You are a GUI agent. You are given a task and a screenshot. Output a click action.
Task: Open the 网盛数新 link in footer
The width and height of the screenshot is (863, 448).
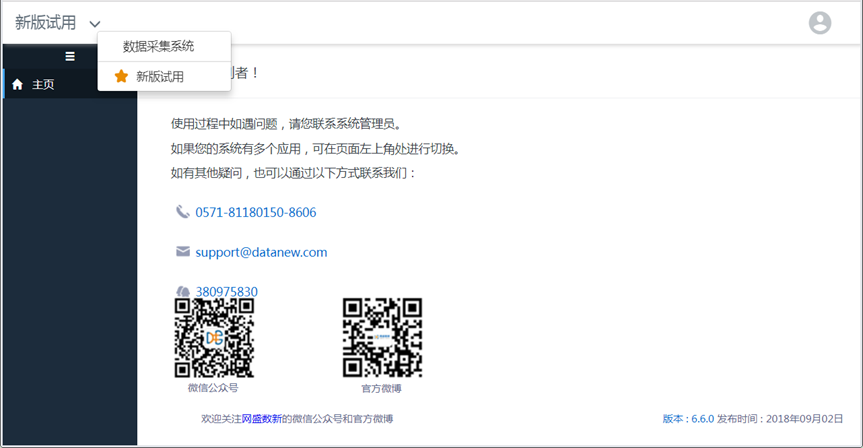(x=261, y=418)
